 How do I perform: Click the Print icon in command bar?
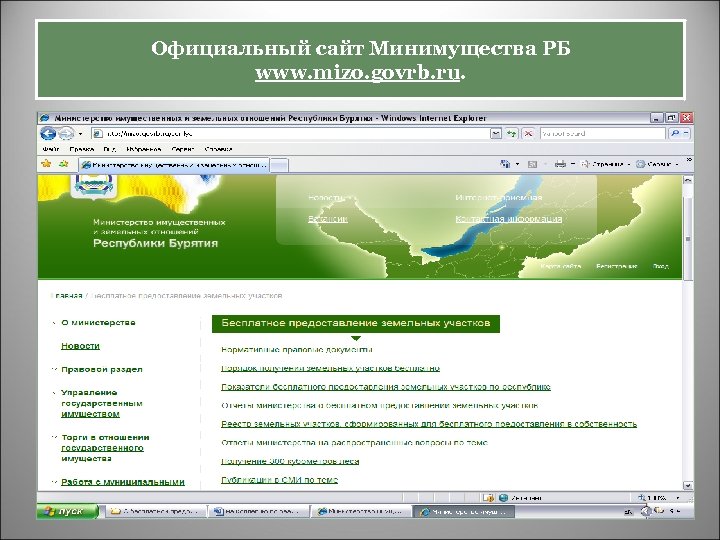(x=560, y=164)
